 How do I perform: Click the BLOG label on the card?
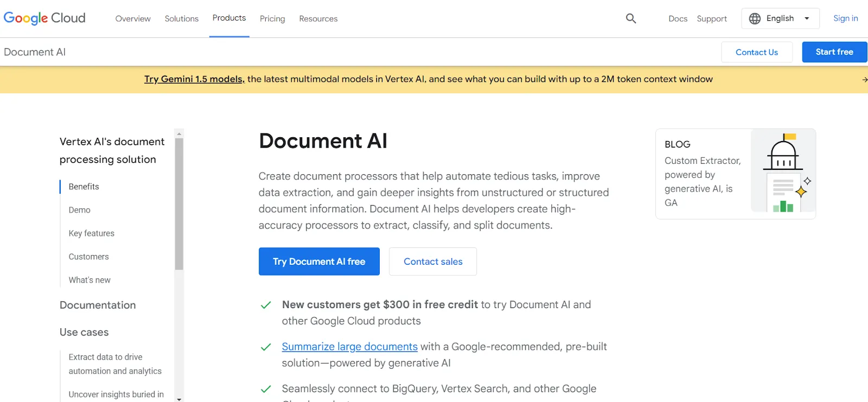[x=678, y=144]
